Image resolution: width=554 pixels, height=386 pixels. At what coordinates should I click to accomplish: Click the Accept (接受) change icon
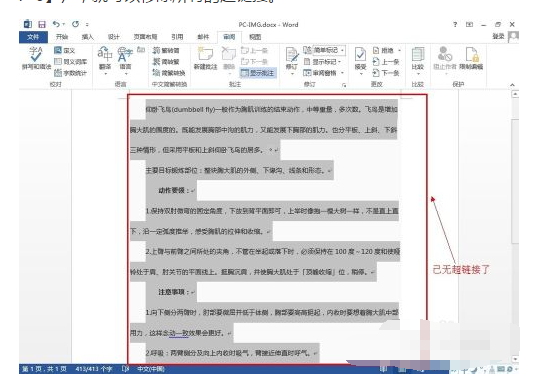click(x=360, y=55)
